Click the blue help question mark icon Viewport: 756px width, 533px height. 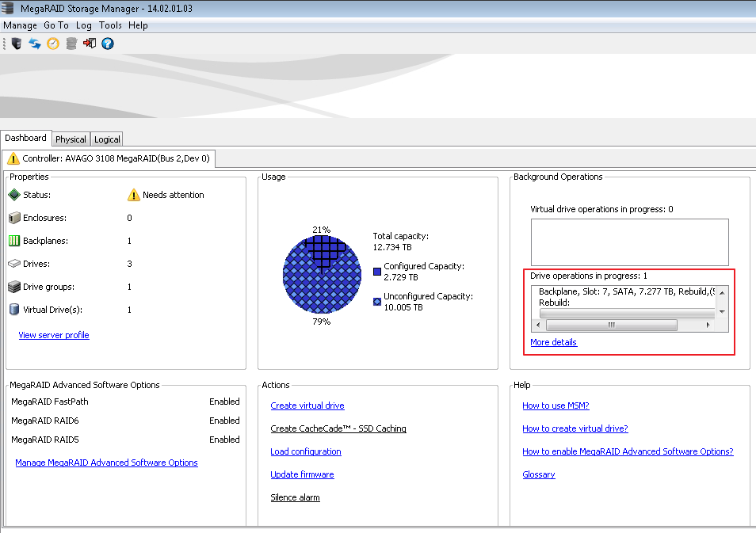(108, 44)
